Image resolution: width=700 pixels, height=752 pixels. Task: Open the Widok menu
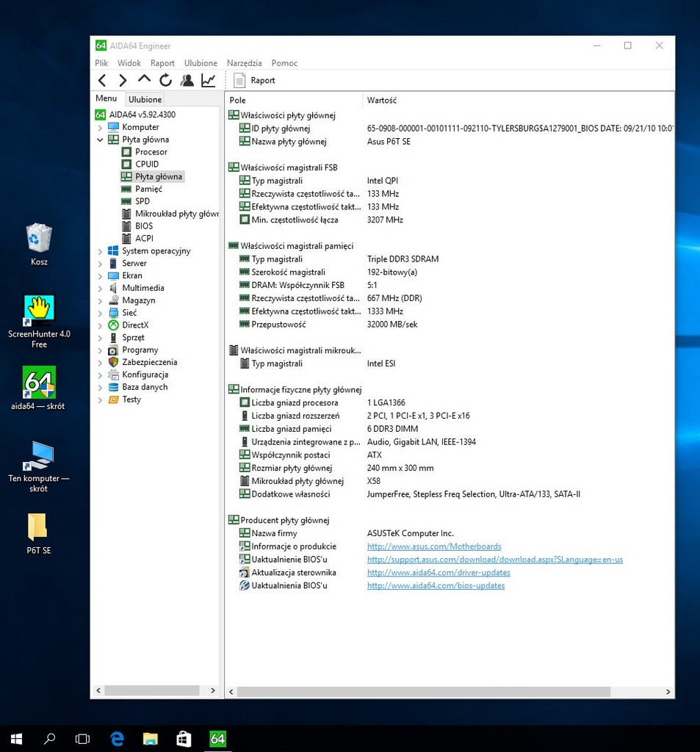[x=129, y=63]
